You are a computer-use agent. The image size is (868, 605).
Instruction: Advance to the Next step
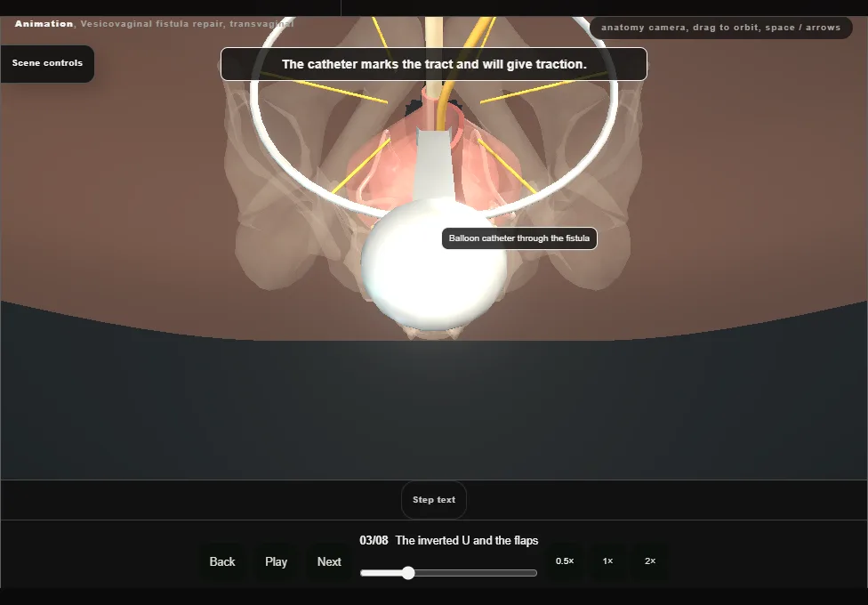click(x=329, y=561)
